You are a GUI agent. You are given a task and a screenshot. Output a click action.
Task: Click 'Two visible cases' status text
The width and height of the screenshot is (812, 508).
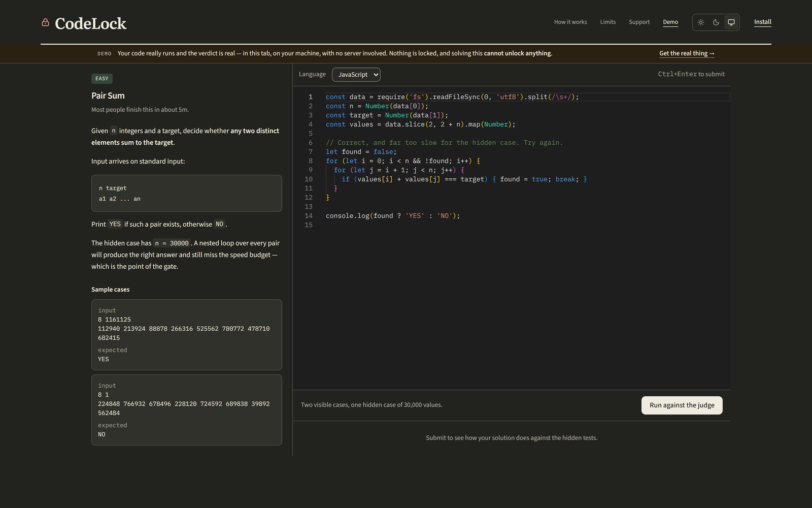pyautogui.click(x=371, y=405)
